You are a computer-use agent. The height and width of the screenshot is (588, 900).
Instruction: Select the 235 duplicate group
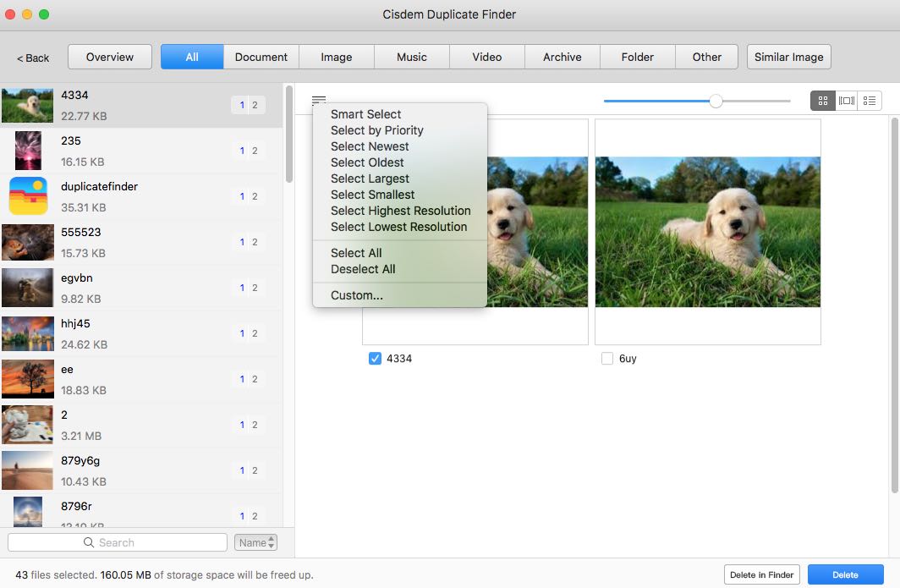click(141, 151)
